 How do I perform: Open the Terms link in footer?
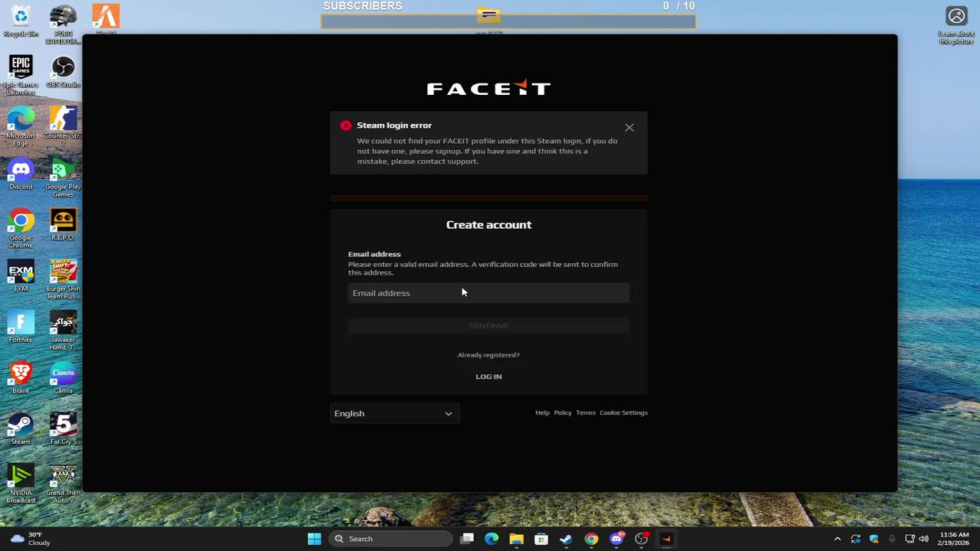[x=586, y=412]
